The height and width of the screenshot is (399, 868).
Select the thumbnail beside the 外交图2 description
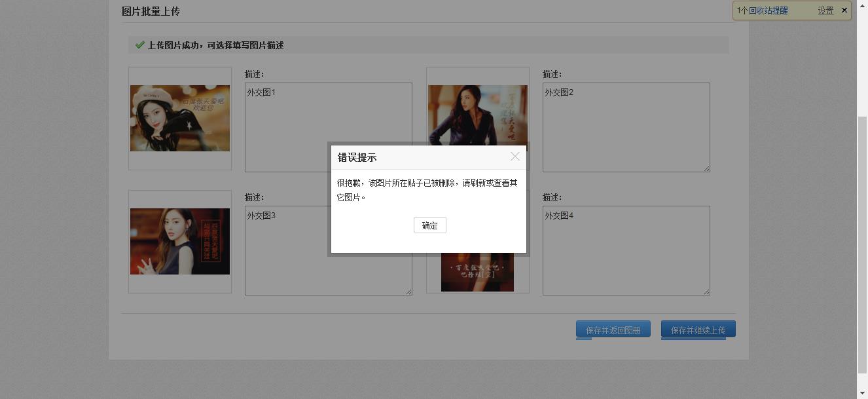pos(477,111)
